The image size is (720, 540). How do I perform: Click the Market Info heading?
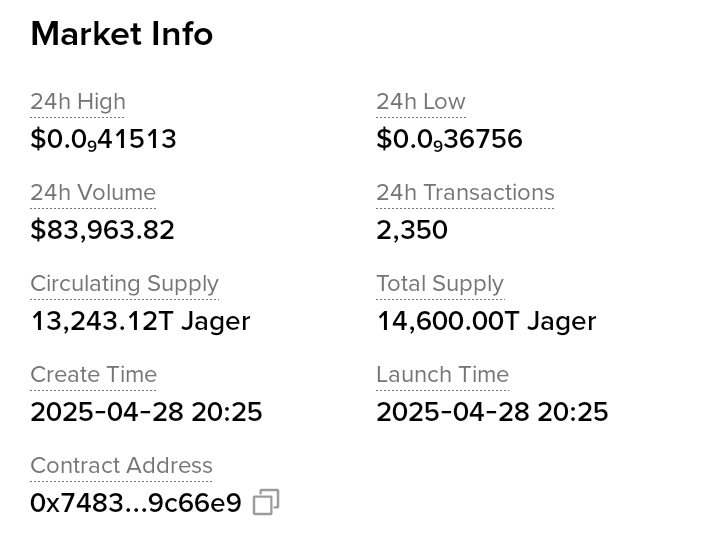click(x=122, y=34)
